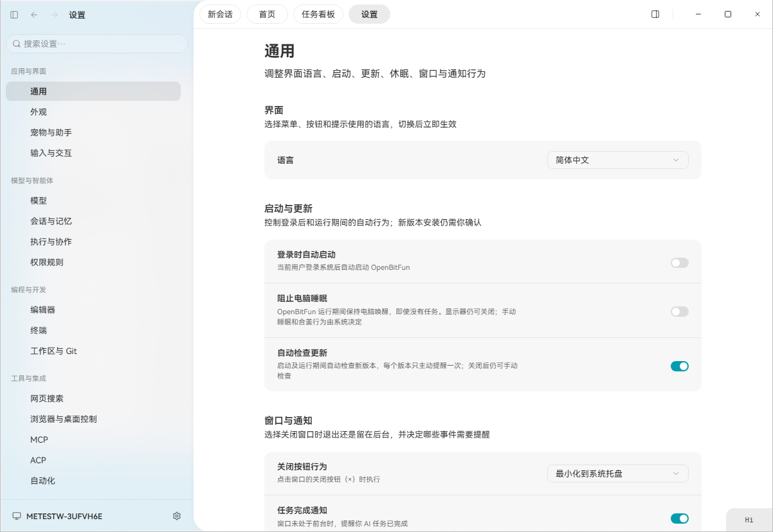Go back with the left arrow

click(x=34, y=15)
